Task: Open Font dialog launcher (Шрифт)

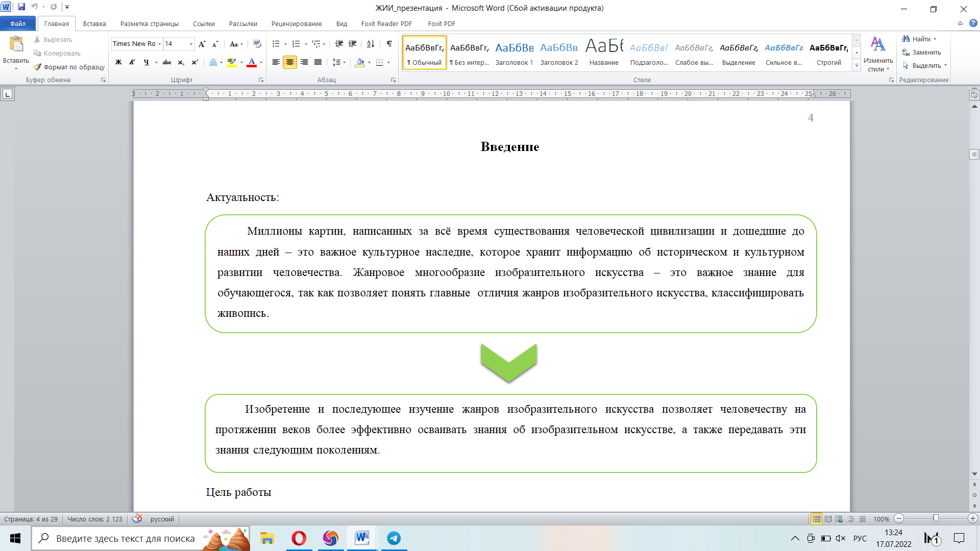Action: (x=261, y=80)
